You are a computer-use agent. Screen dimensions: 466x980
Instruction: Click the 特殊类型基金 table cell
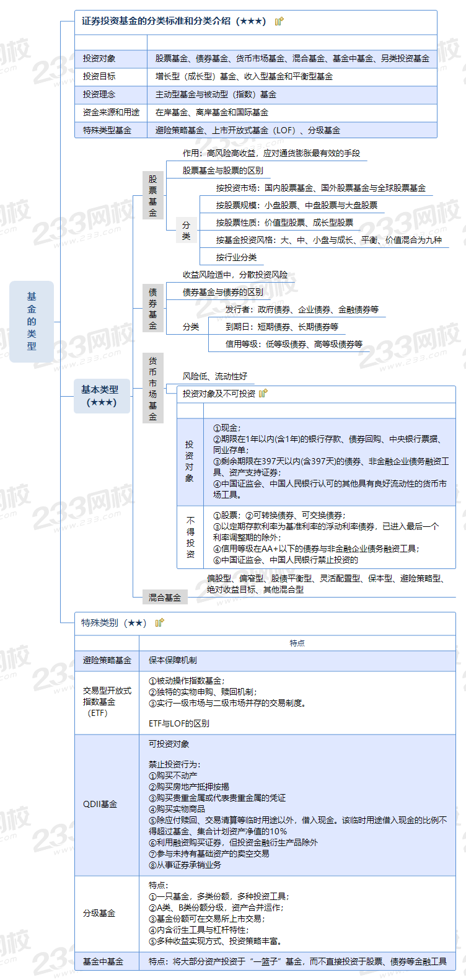point(111,130)
